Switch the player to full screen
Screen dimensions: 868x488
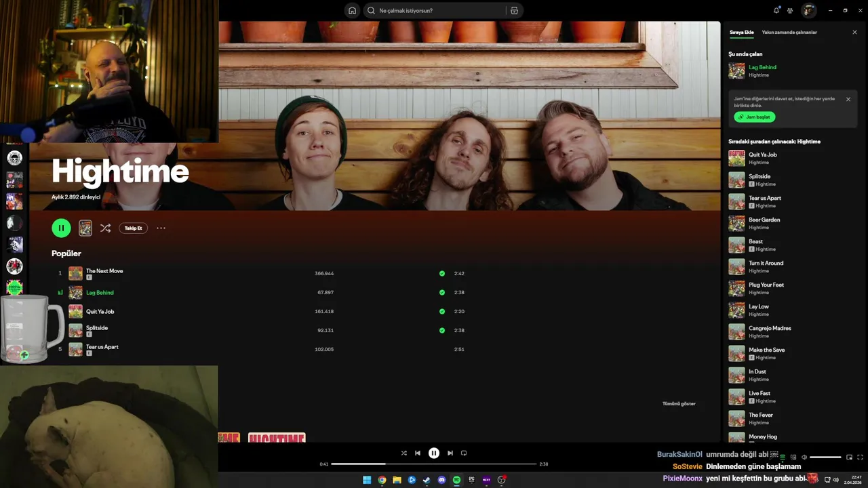click(x=861, y=457)
